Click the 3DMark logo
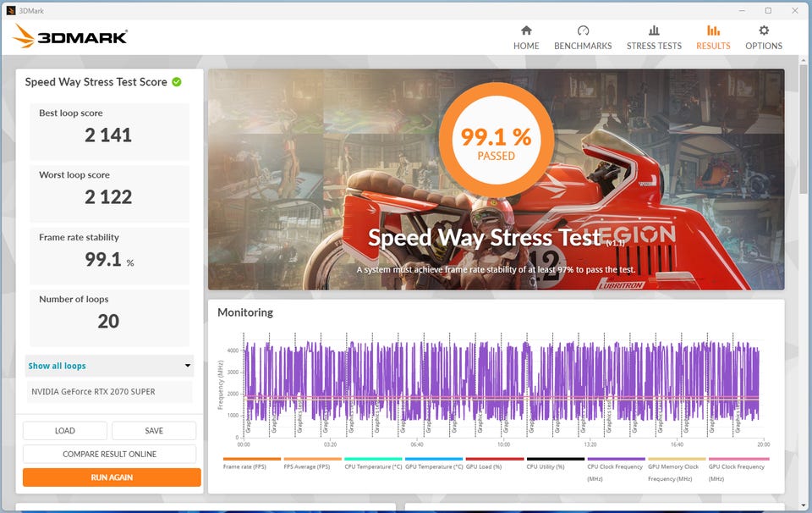The image size is (812, 513). coord(70,36)
